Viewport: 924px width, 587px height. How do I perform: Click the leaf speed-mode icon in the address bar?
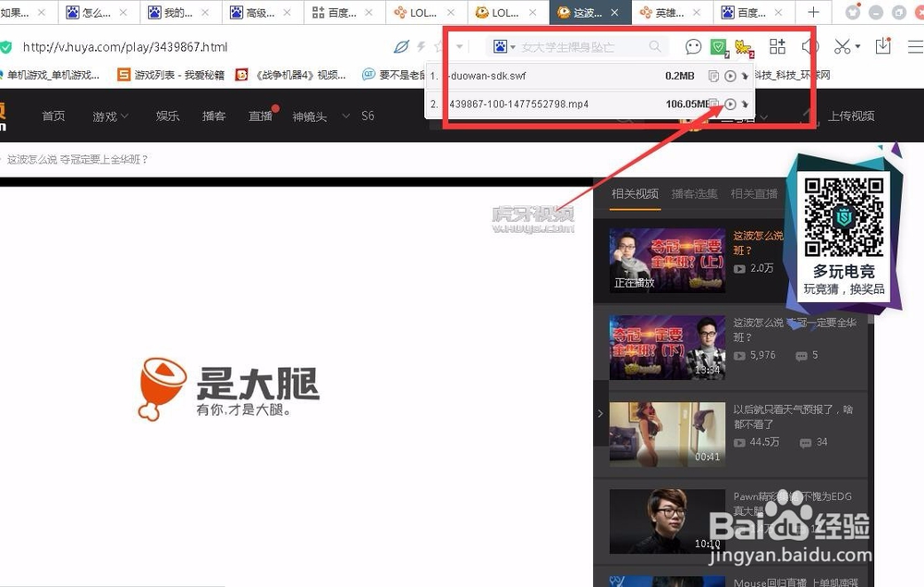coord(401,46)
